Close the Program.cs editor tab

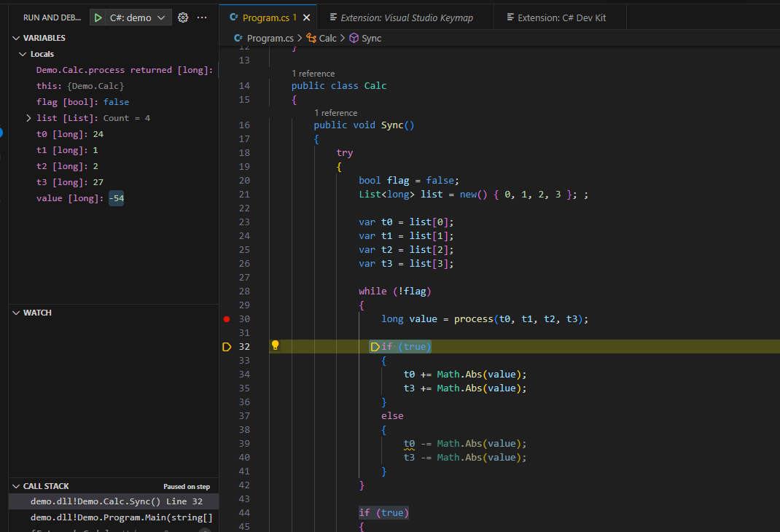coord(307,17)
